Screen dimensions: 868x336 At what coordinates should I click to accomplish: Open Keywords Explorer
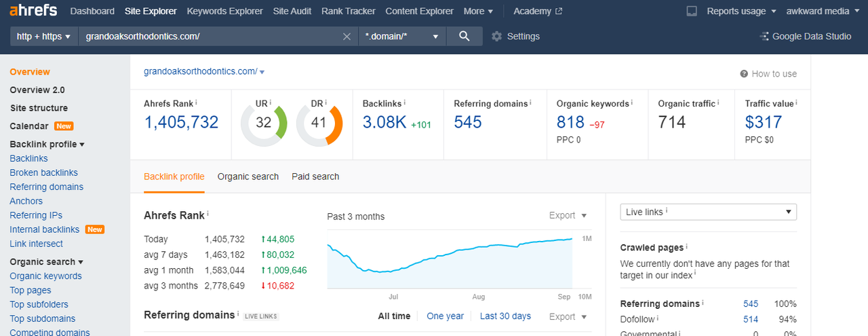coord(224,11)
